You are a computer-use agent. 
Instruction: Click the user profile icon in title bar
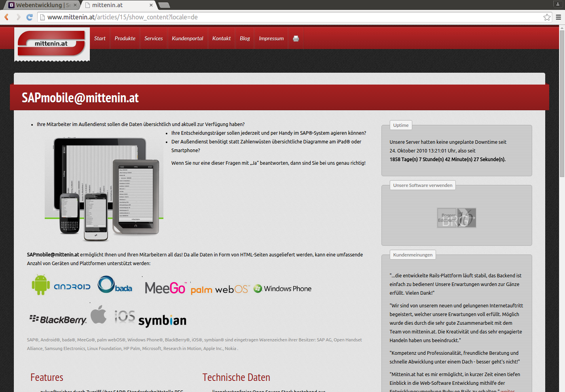point(558,4)
